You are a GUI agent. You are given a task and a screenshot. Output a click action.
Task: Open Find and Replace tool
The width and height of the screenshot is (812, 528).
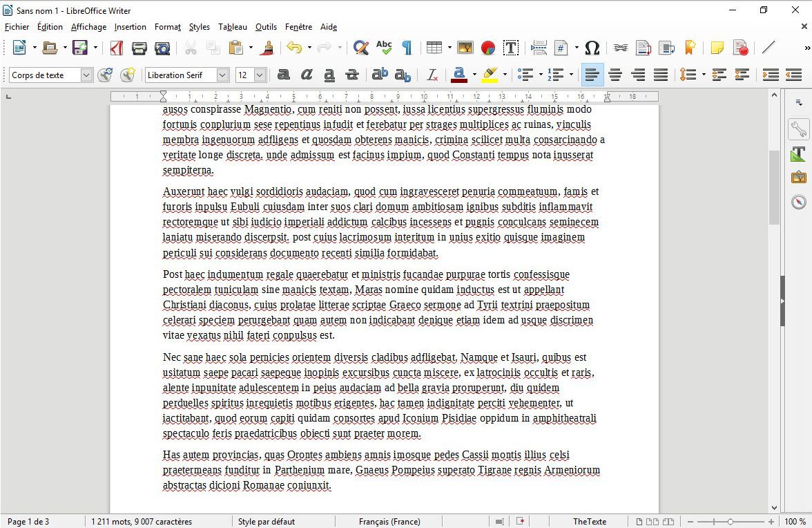[x=360, y=48]
